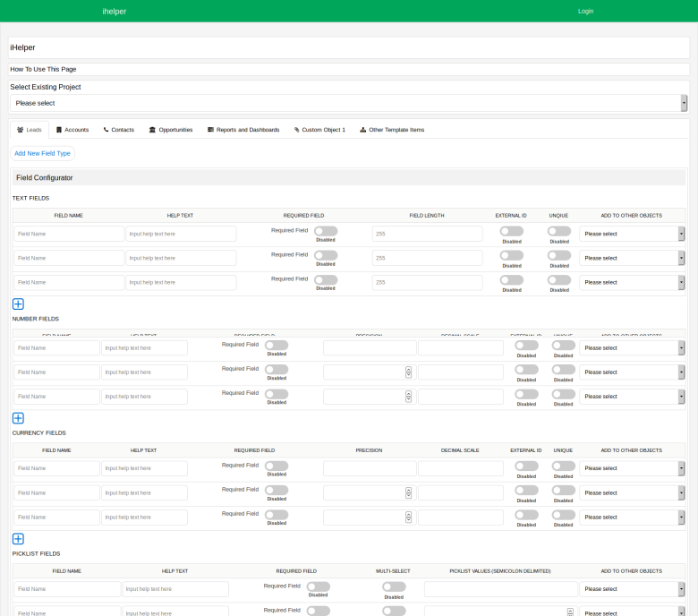Open Reports and Dashboards tab
The width and height of the screenshot is (698, 616).
tap(243, 130)
